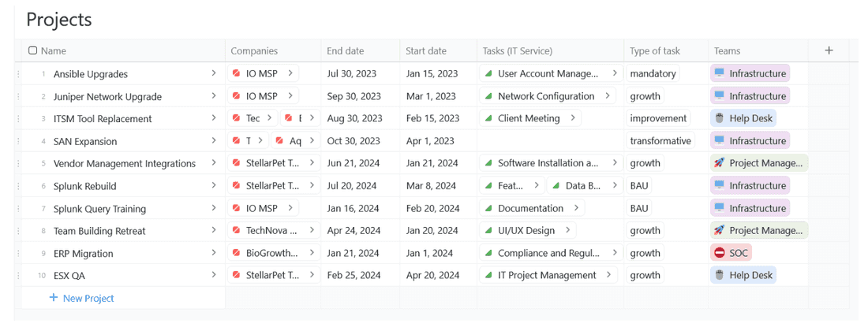
Task: Expand the Ansible Upgrades project record
Action: (x=213, y=73)
